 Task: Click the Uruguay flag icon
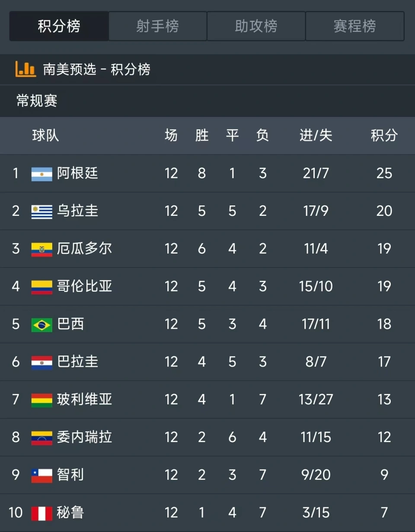tap(41, 212)
